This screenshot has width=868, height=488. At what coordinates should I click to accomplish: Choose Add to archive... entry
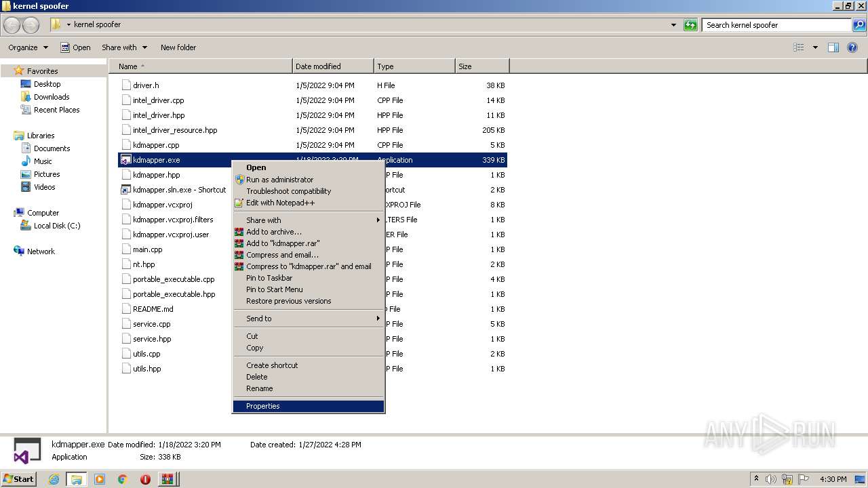pyautogui.click(x=309, y=232)
